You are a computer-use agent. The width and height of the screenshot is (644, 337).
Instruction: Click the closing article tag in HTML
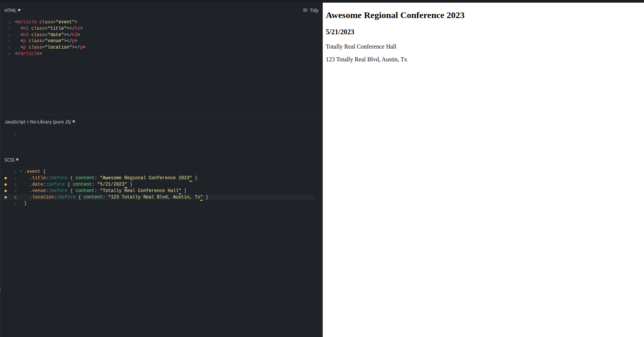(x=29, y=53)
